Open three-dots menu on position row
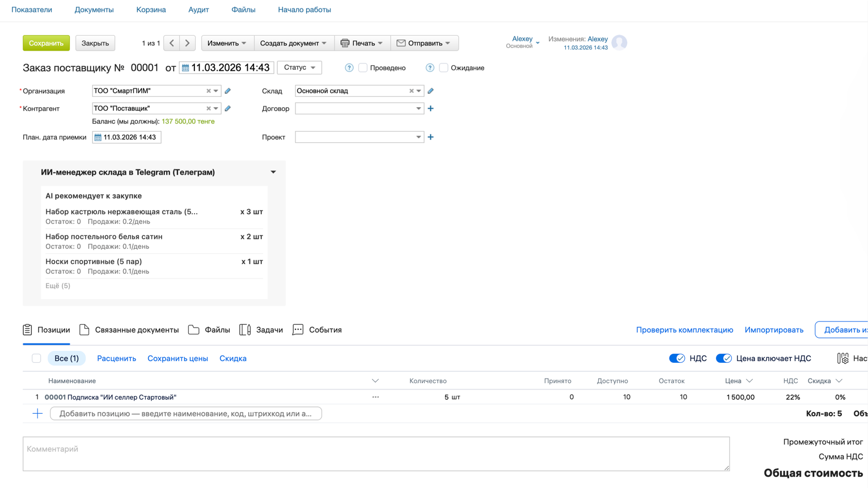 pyautogui.click(x=375, y=397)
